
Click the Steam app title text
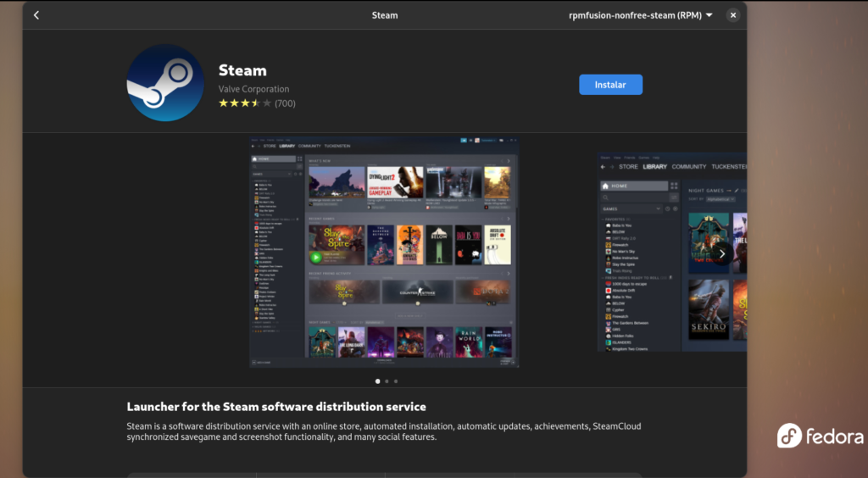(242, 70)
